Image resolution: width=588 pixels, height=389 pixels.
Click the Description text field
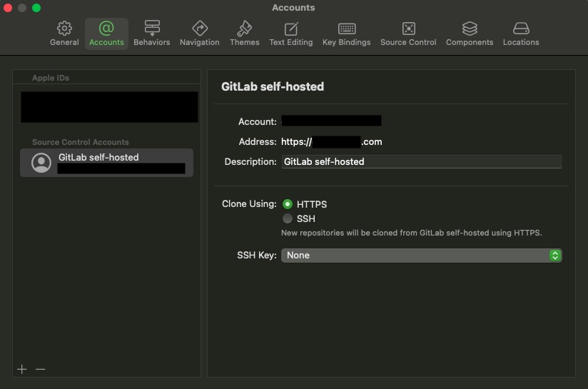(x=421, y=162)
